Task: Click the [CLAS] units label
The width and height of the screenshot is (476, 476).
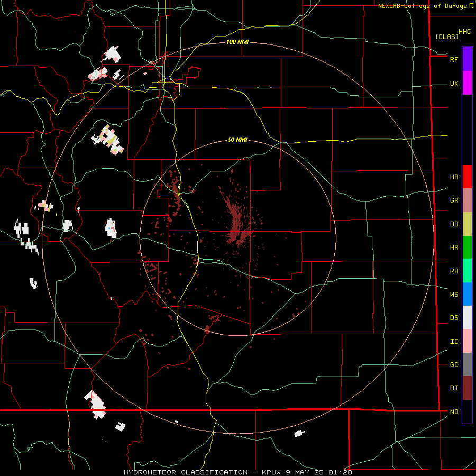Action: 447,36
